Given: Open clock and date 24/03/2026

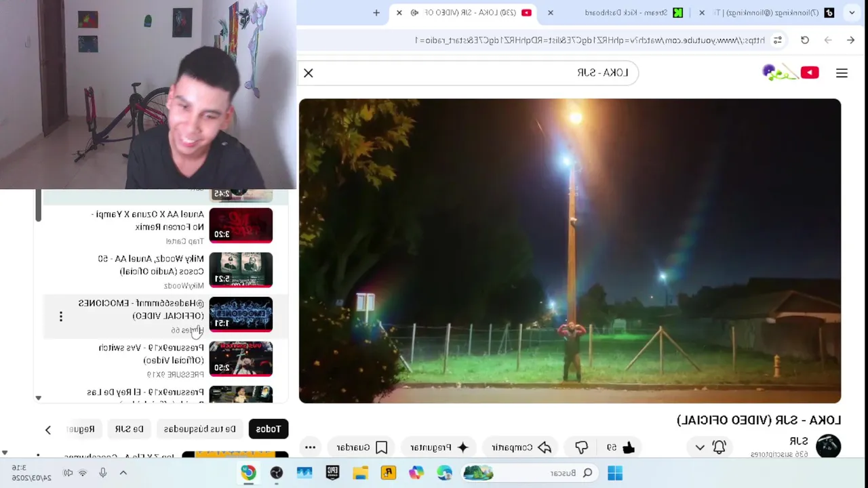Looking at the screenshot, I should (x=32, y=472).
